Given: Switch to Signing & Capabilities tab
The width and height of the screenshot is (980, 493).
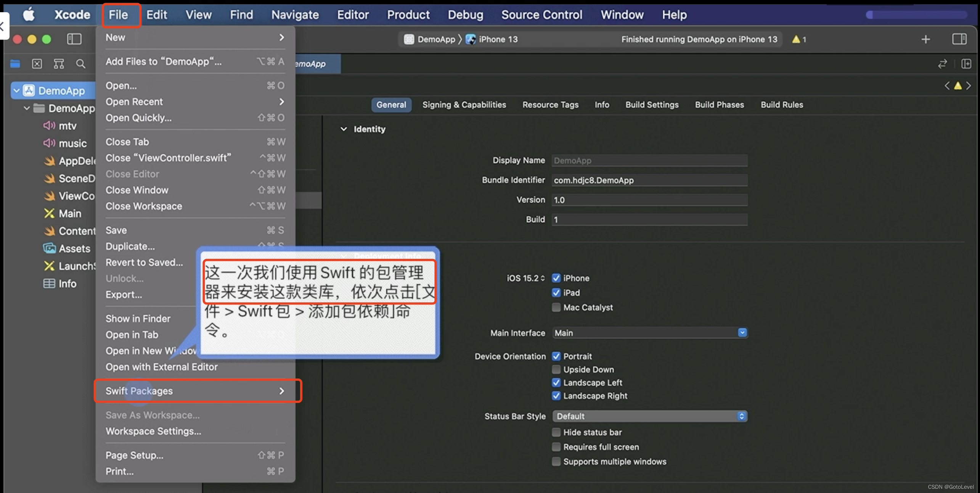Looking at the screenshot, I should coord(464,105).
